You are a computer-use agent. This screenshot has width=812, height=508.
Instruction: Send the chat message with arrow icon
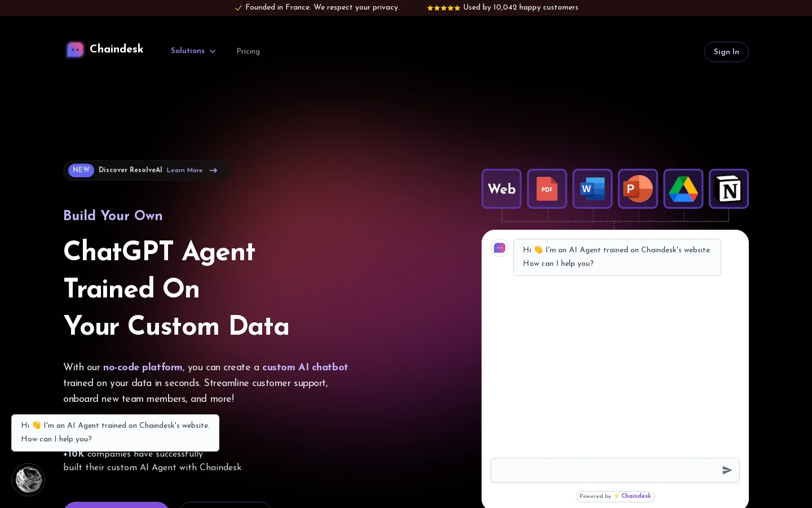point(727,470)
